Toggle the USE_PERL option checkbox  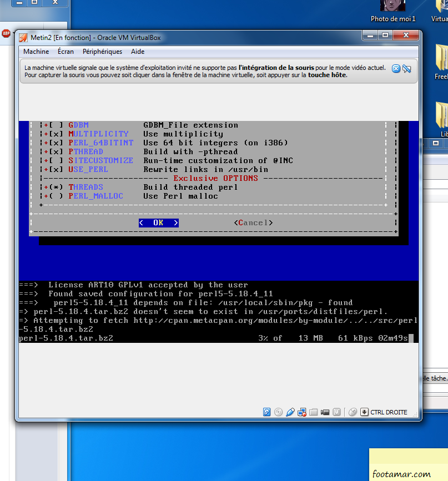[56, 169]
